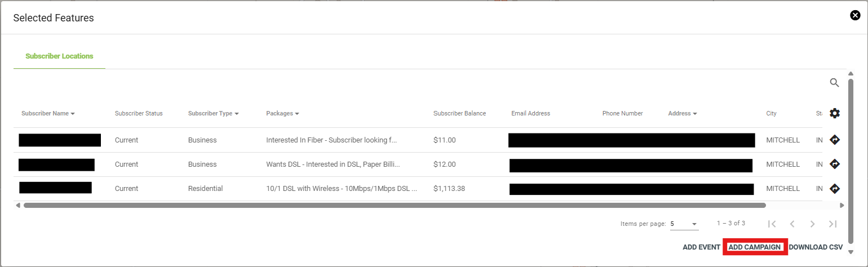The image size is (868, 267).
Task: Sort by Subscriber Name column
Action: (x=48, y=113)
